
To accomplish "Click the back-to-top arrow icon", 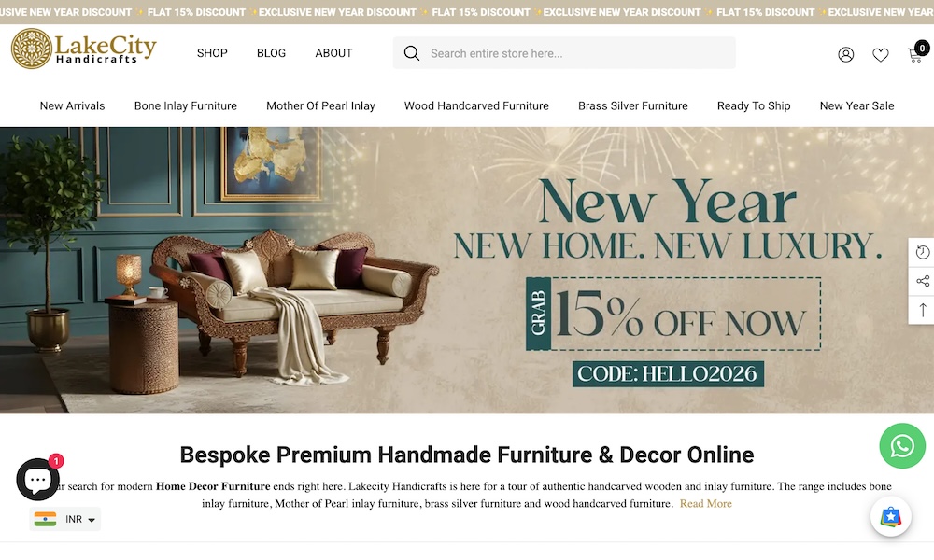I will click(x=922, y=310).
